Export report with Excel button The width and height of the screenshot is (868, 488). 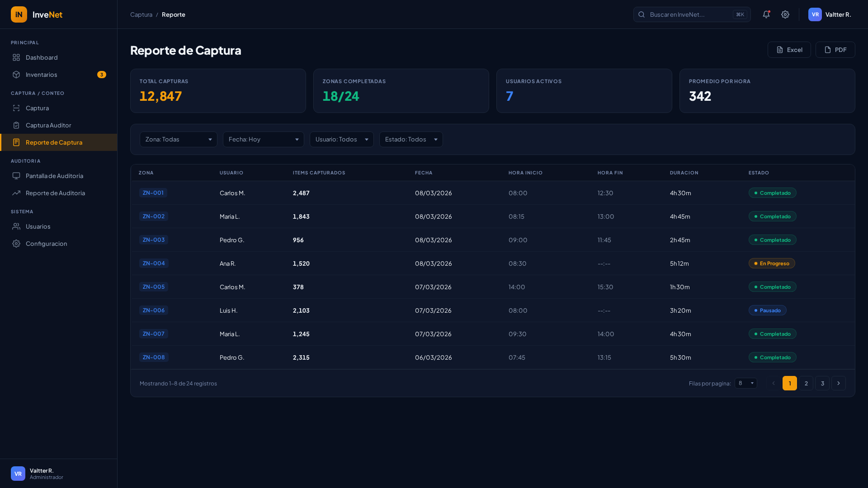789,50
